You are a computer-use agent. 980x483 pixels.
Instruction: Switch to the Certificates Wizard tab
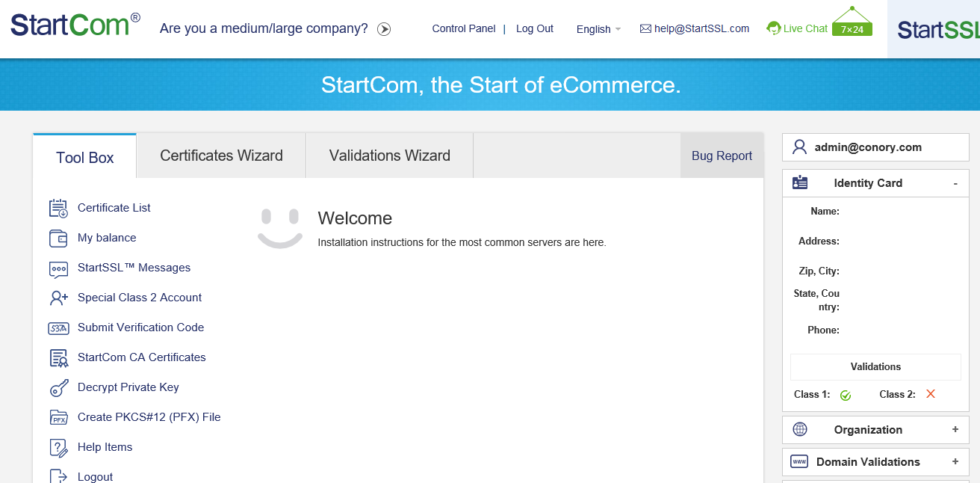point(221,156)
